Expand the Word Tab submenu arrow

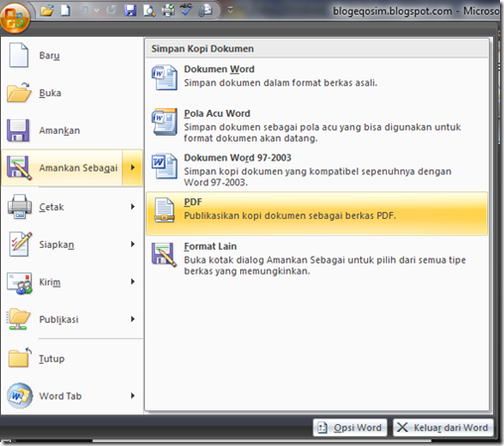tap(133, 395)
